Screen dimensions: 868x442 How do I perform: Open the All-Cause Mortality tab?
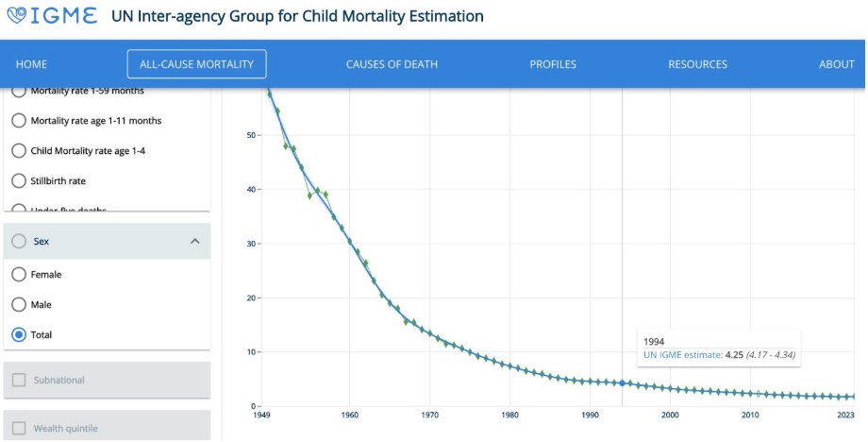click(x=196, y=64)
